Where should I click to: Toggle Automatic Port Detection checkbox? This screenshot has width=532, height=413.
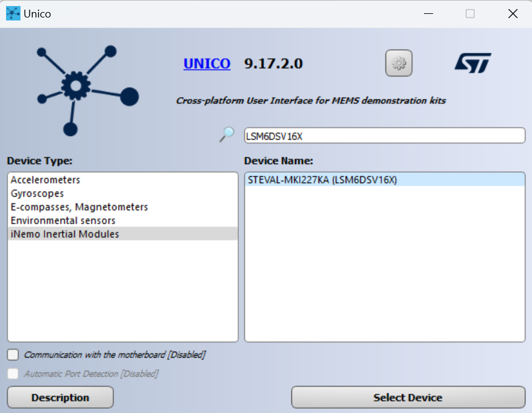pos(13,374)
